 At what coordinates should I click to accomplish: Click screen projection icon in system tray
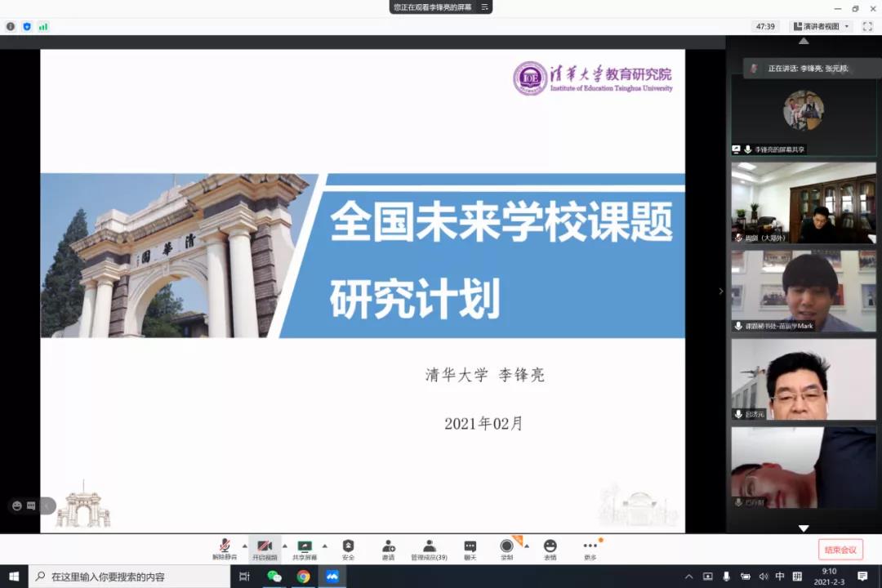pos(707,577)
